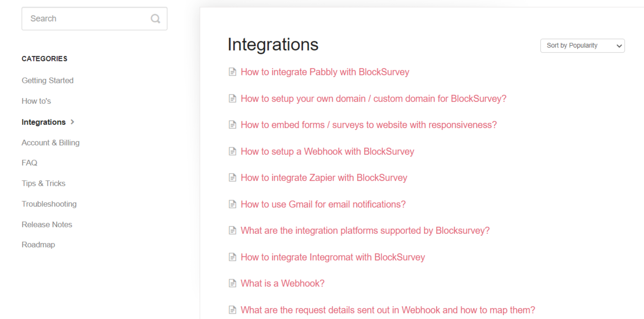Read the supported integration platforms article

365,231
